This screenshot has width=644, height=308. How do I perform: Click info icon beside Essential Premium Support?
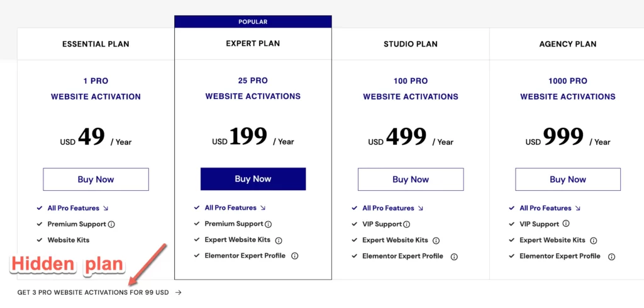(x=111, y=224)
